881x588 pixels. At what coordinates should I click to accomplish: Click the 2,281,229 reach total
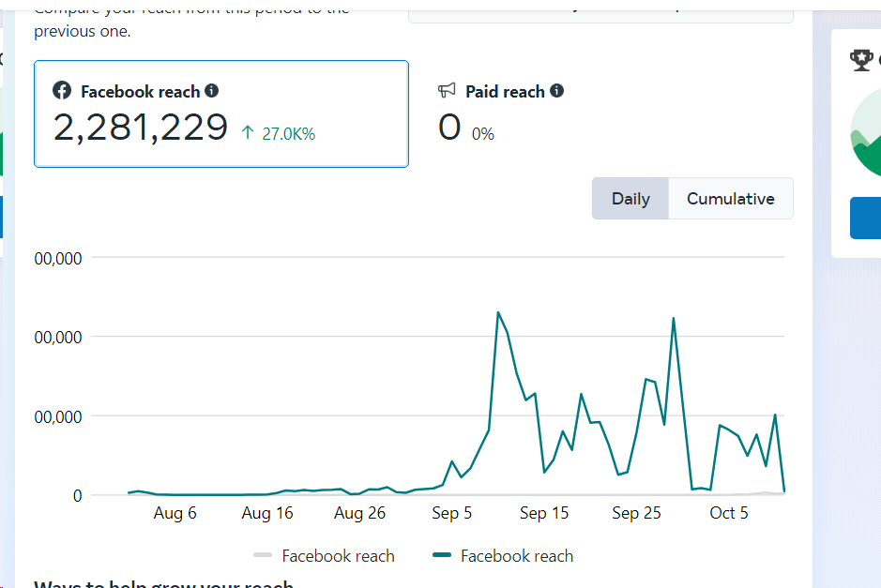coord(141,128)
